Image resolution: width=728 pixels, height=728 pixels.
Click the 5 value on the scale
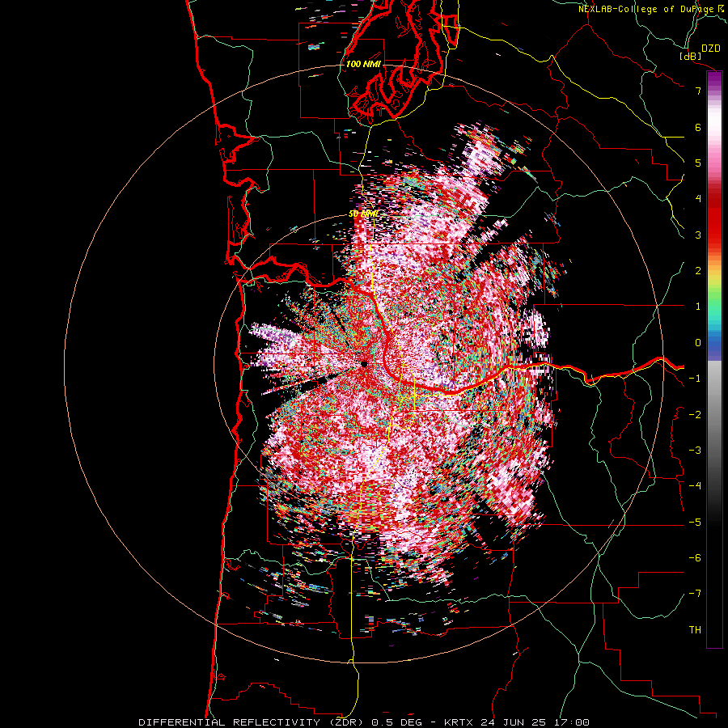[x=698, y=163]
